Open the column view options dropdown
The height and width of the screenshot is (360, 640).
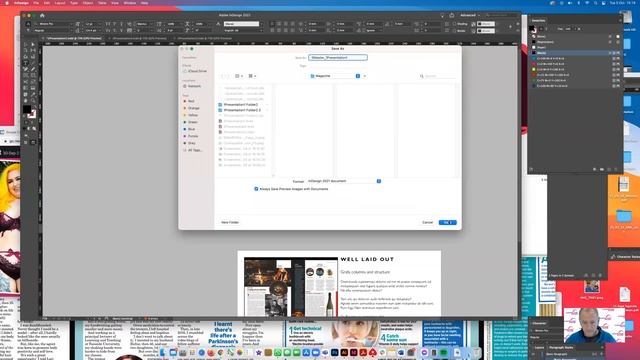[x=239, y=76]
